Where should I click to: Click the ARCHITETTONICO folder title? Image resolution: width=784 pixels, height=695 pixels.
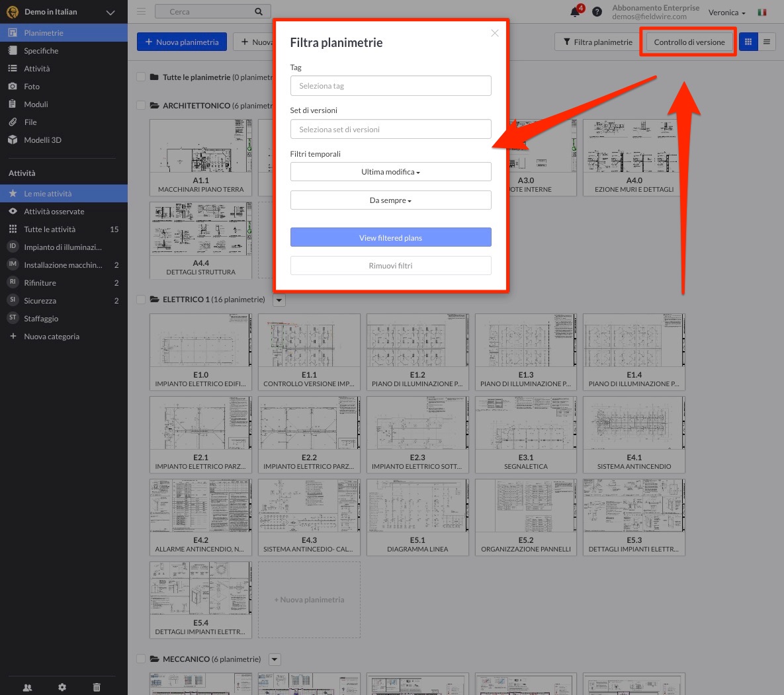click(196, 105)
